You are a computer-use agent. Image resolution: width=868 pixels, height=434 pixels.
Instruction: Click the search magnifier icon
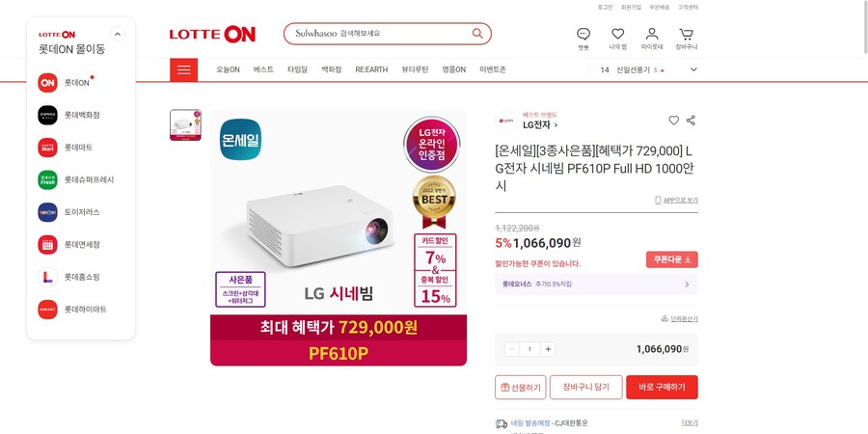pos(477,33)
